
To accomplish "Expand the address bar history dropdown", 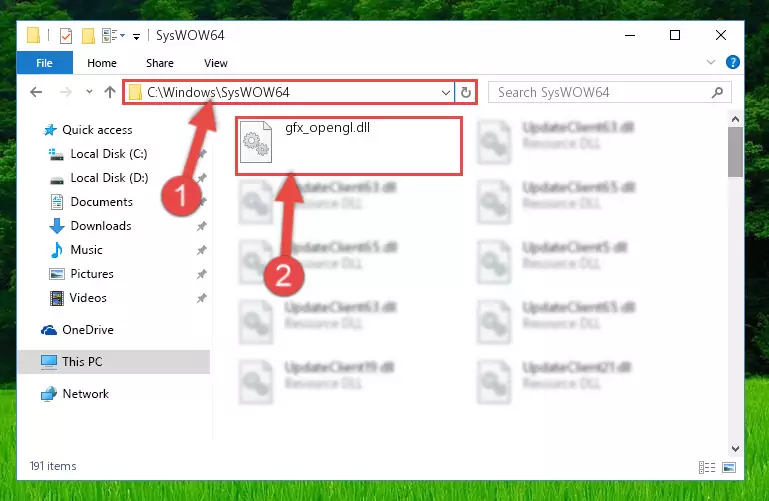I will click(x=445, y=92).
